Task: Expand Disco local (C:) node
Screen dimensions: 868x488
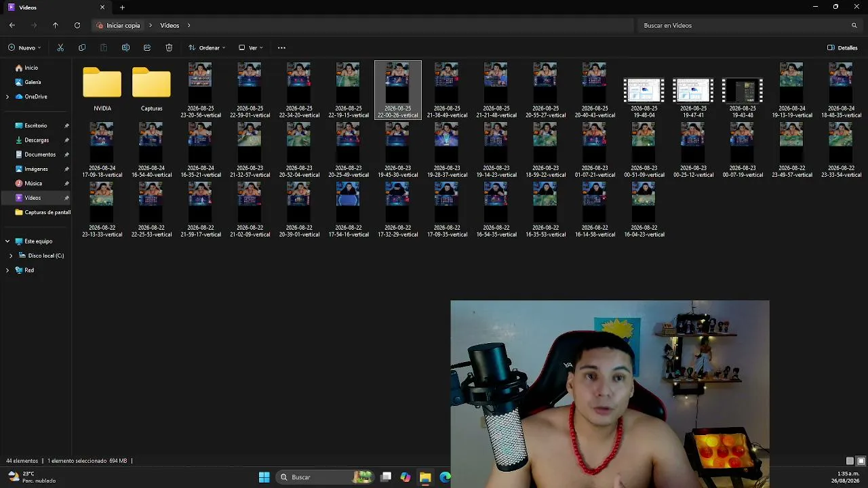Action: [11, 256]
